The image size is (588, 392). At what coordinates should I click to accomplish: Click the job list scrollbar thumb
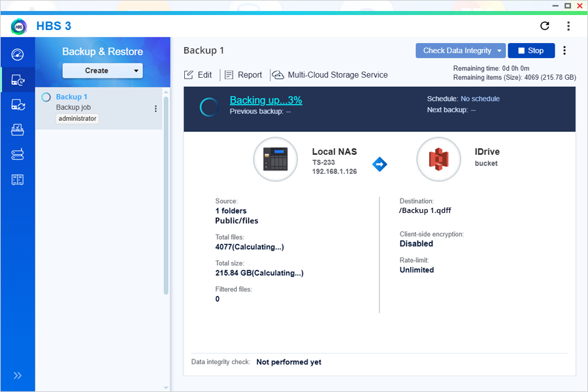(166, 195)
